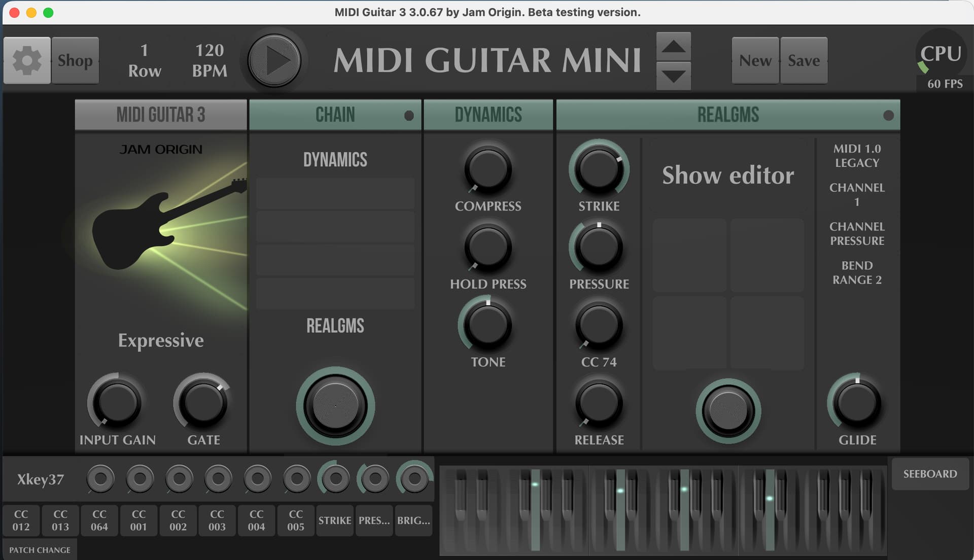The image size is (974, 560).
Task: Click the large REALGMS chain dial
Action: pyautogui.click(x=335, y=406)
